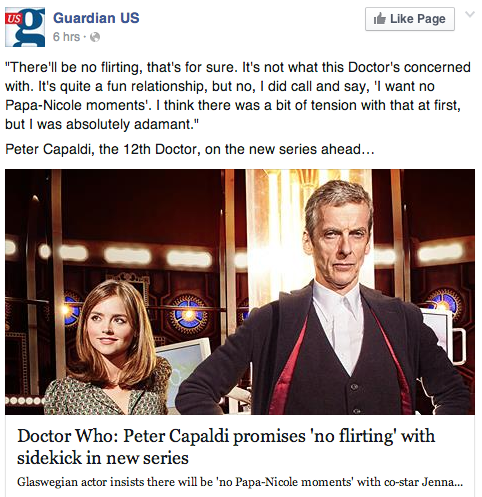Open the 6 hrs timestamp link

coord(67,37)
